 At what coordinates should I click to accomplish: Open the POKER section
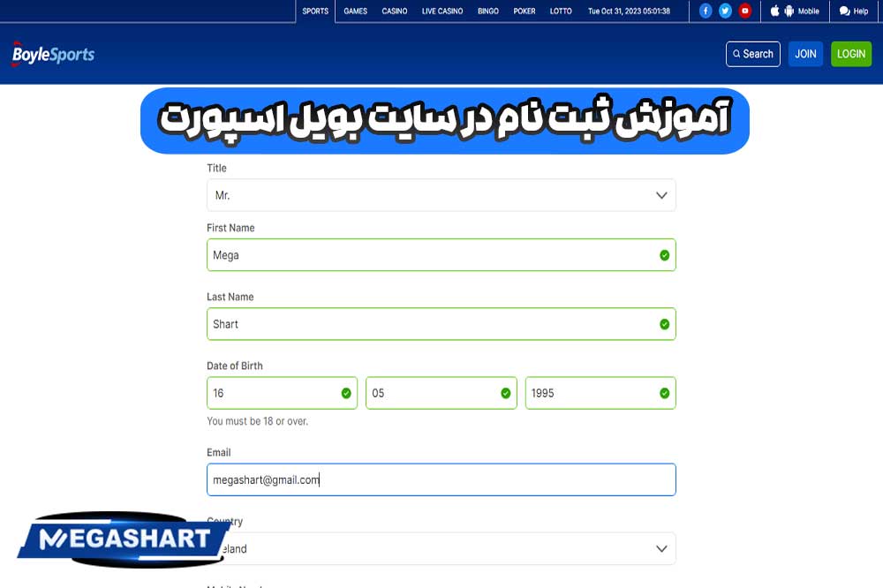click(x=525, y=11)
